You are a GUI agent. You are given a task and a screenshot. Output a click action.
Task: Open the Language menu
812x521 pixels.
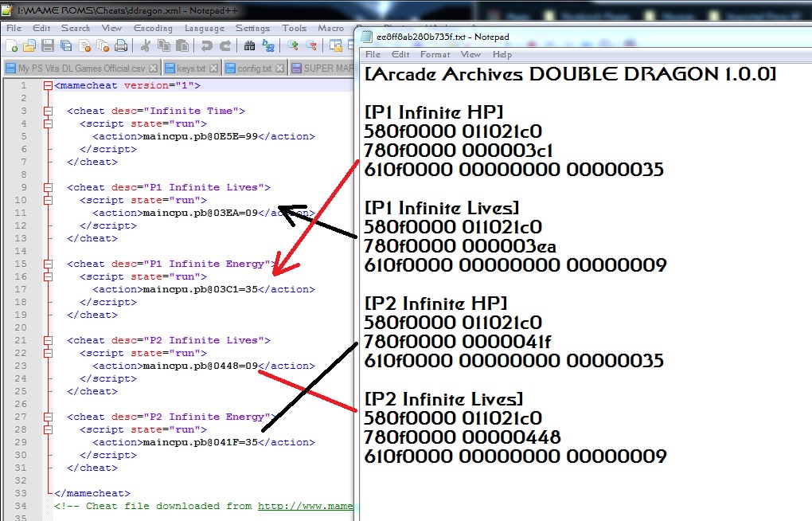pyautogui.click(x=205, y=28)
